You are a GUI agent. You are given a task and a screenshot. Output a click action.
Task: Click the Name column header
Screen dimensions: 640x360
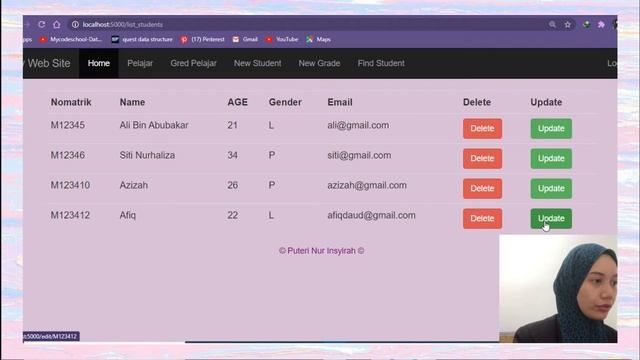132,102
